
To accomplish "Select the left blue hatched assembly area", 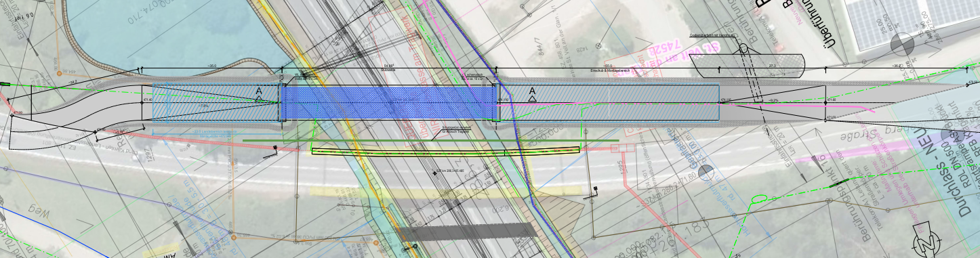I will [x=216, y=102].
